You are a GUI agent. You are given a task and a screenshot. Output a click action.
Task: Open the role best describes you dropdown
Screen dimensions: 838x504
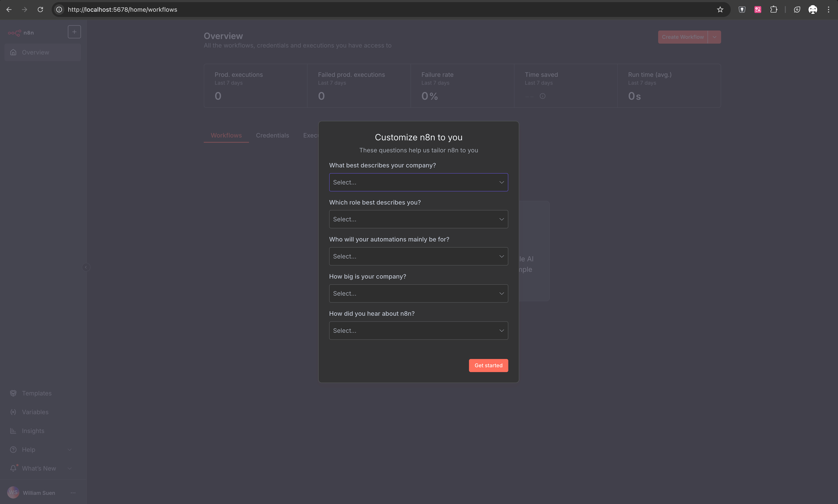coord(418,219)
